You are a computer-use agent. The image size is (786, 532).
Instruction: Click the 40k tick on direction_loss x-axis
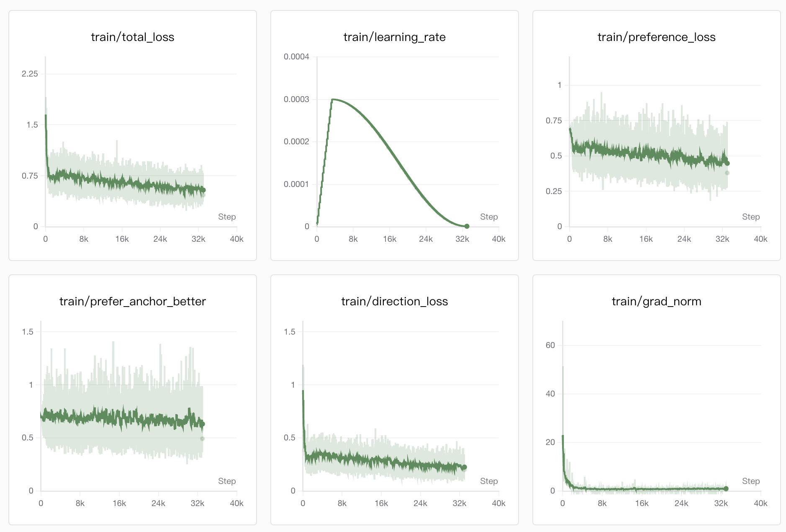(x=498, y=503)
